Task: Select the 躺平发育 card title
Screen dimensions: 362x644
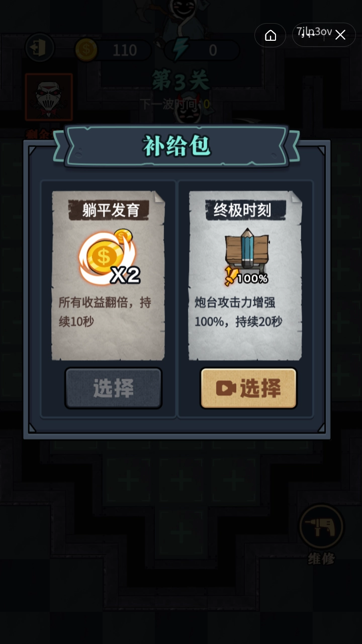Action: click(x=111, y=210)
